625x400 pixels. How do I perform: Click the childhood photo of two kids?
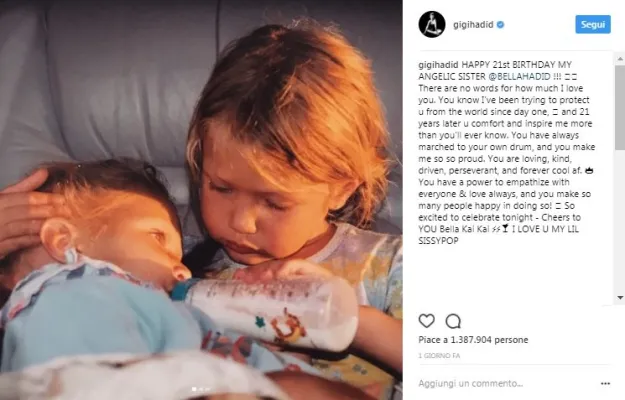pyautogui.click(x=201, y=200)
